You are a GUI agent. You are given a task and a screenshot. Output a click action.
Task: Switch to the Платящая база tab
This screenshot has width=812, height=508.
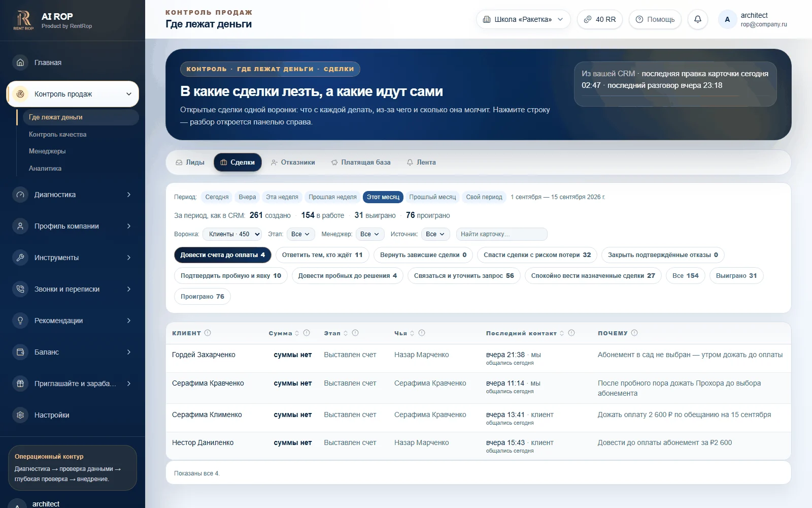point(361,163)
